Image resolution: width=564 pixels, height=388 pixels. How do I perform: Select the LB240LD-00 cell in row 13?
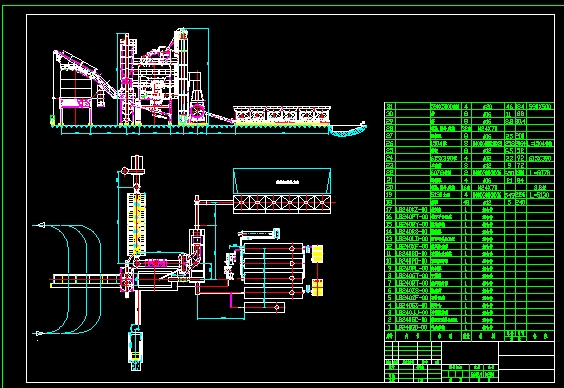(x=413, y=239)
